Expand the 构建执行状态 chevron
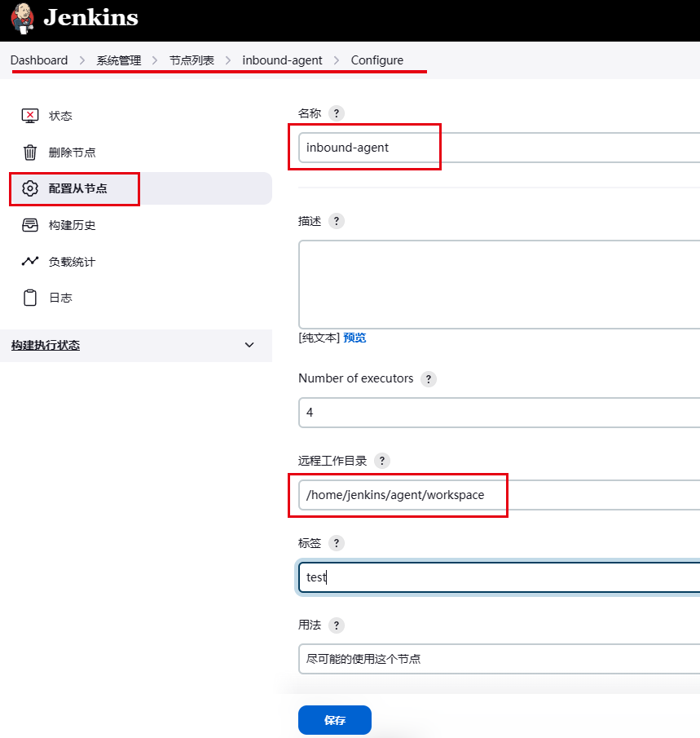Screen dimensions: 700x738 tap(249, 345)
